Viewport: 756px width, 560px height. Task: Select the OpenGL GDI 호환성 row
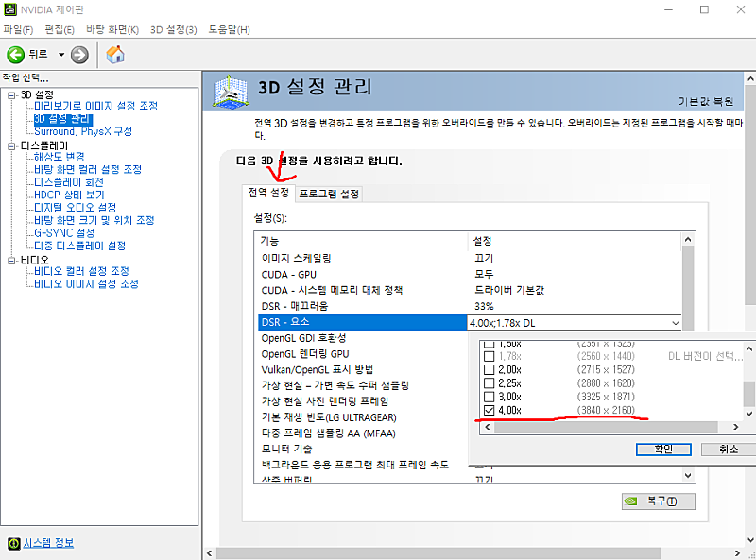(x=362, y=338)
